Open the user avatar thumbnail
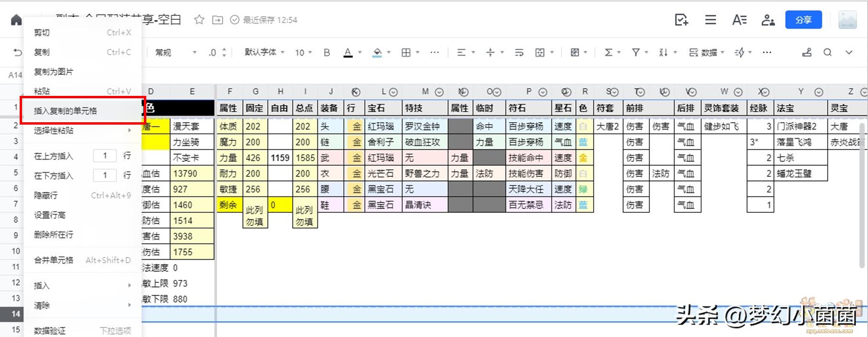This screenshot has width=868, height=337. coord(847,20)
